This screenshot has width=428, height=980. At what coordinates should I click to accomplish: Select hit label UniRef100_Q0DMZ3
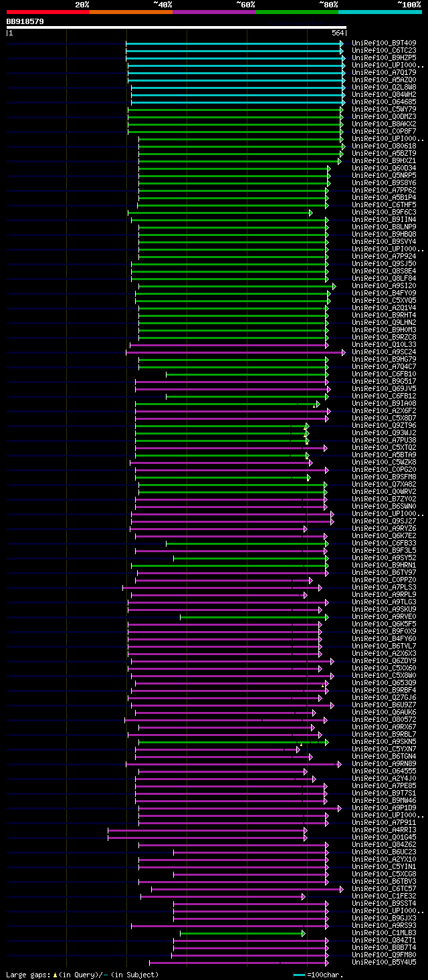pos(384,117)
